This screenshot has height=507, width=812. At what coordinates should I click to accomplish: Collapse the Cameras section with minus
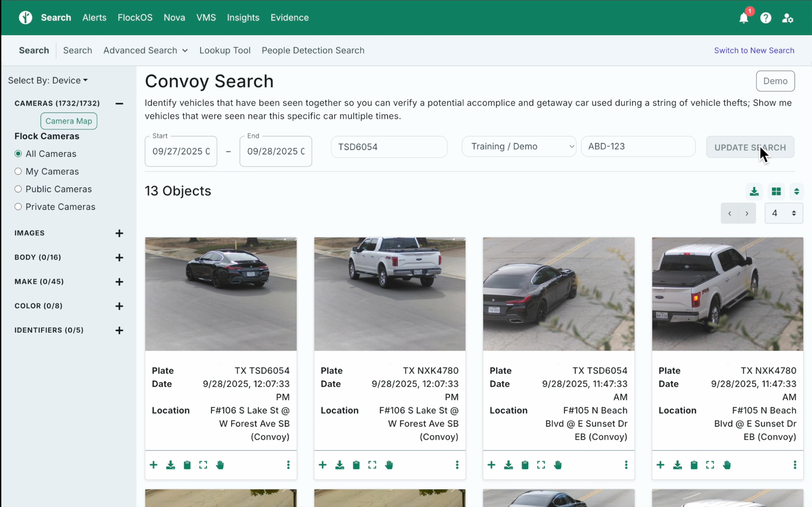click(119, 104)
